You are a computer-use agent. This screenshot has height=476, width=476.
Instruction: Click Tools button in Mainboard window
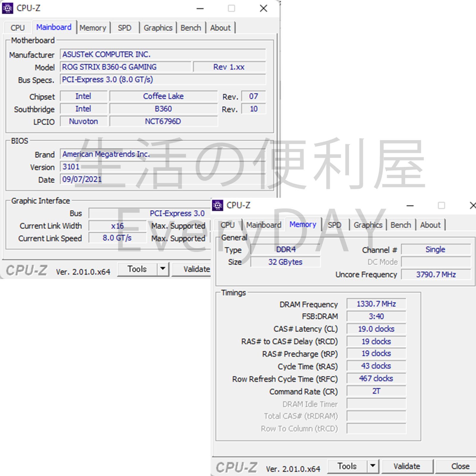click(x=137, y=269)
